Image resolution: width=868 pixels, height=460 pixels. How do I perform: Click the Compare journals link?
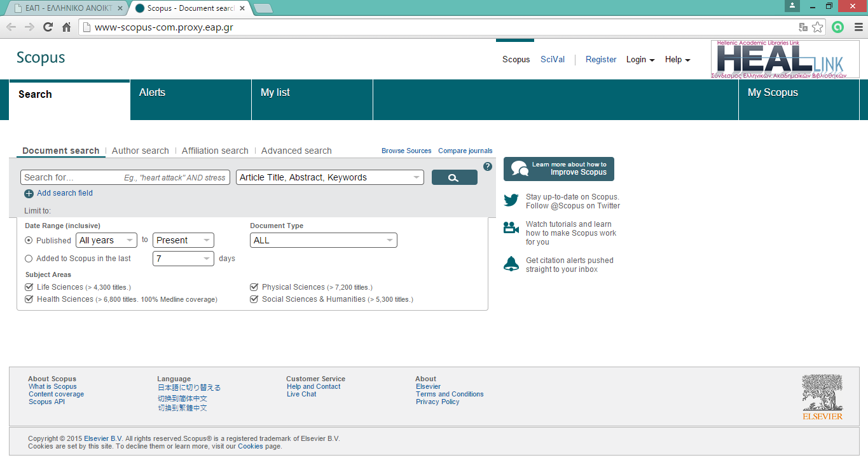point(465,151)
